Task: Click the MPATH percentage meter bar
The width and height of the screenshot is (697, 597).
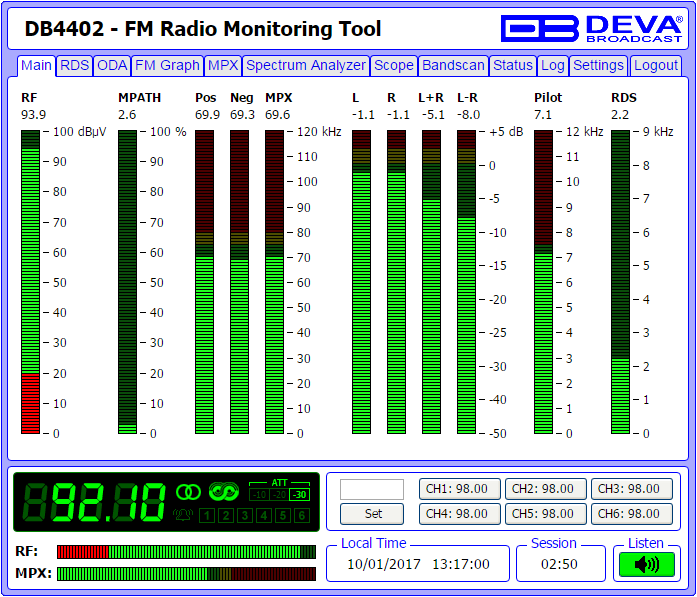Action: click(x=128, y=282)
